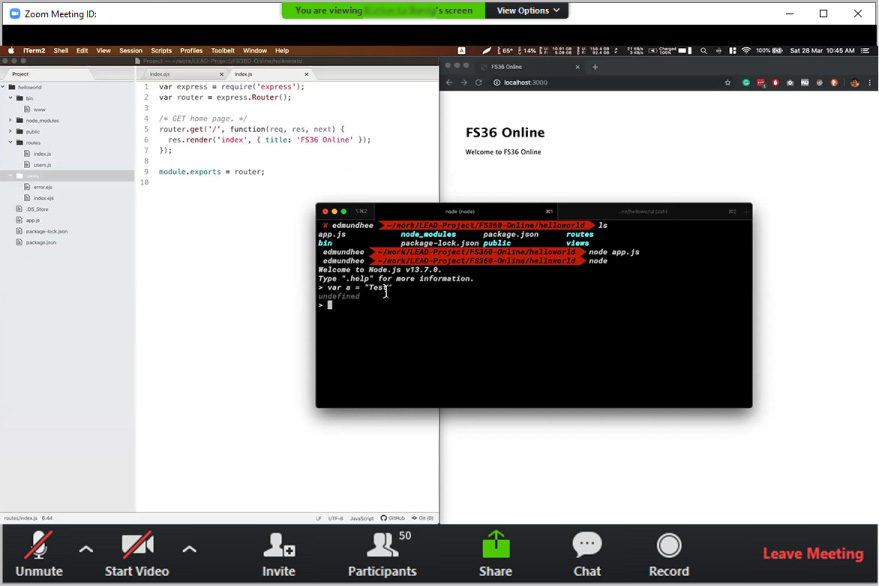Open app.js in the file tree
The height and width of the screenshot is (586, 879).
33,220
